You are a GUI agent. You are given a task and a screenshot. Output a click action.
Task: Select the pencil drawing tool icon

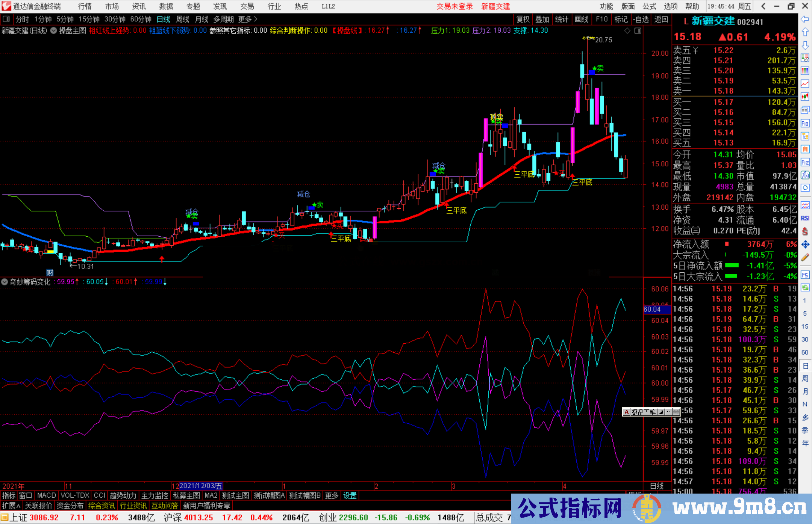805,257
